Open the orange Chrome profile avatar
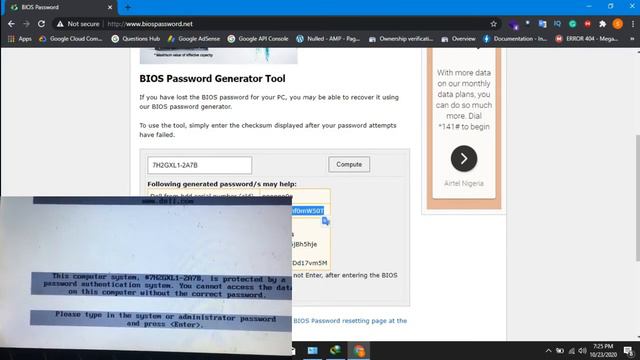This screenshot has width=640, height=360. pos(618,24)
